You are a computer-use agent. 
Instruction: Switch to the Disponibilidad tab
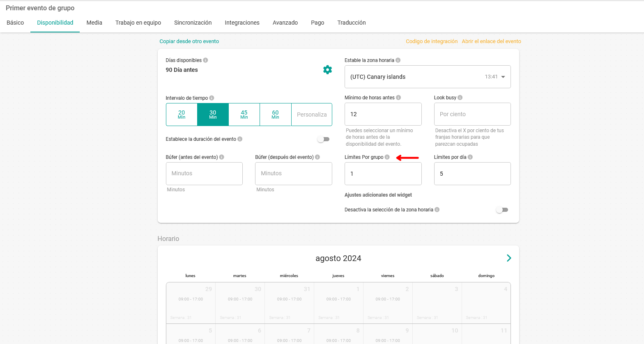[55, 23]
